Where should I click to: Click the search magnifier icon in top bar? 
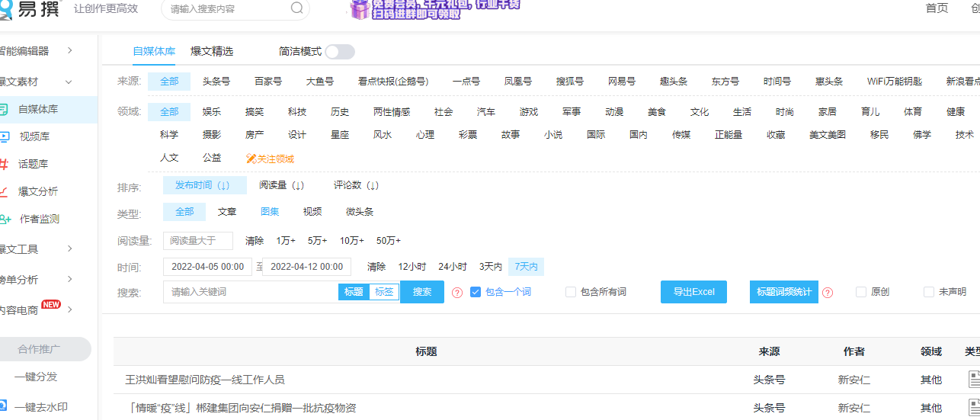point(296,8)
